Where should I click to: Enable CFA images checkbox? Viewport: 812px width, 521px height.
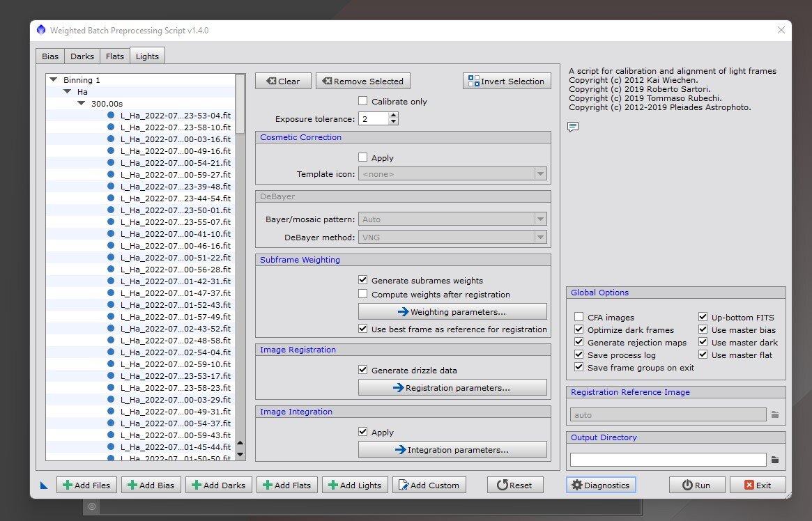[x=579, y=317]
